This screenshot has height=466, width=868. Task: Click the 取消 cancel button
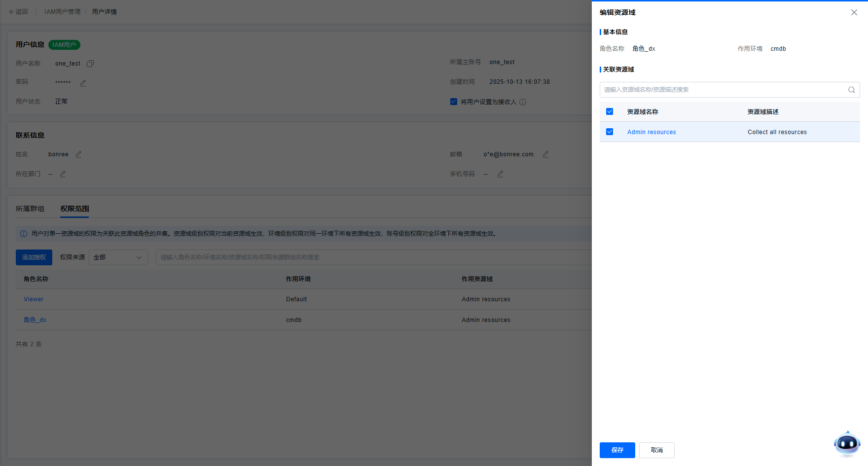(x=656, y=450)
